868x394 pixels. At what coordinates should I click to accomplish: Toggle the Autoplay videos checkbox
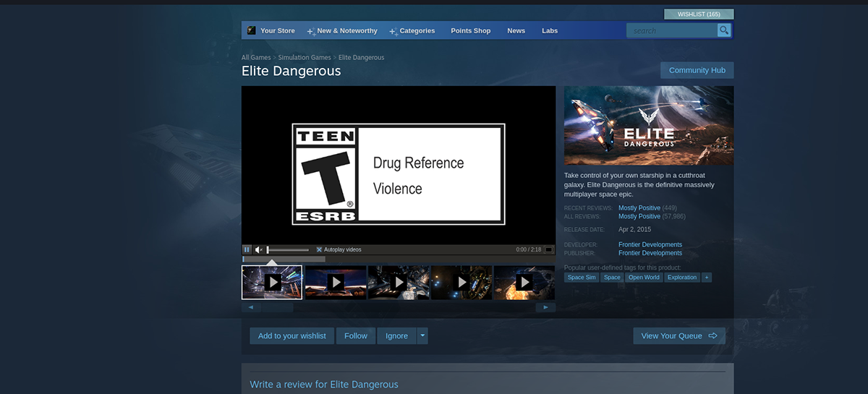tap(319, 249)
